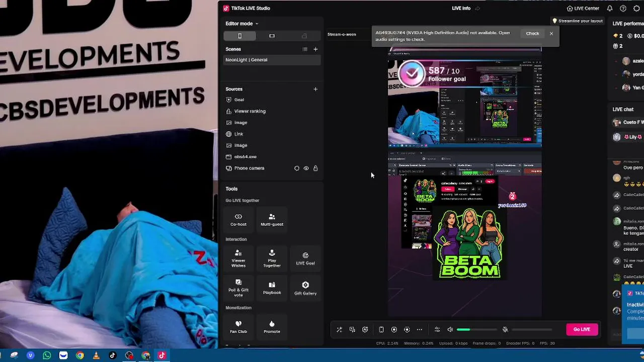Open the help question mark icon

coord(623,8)
